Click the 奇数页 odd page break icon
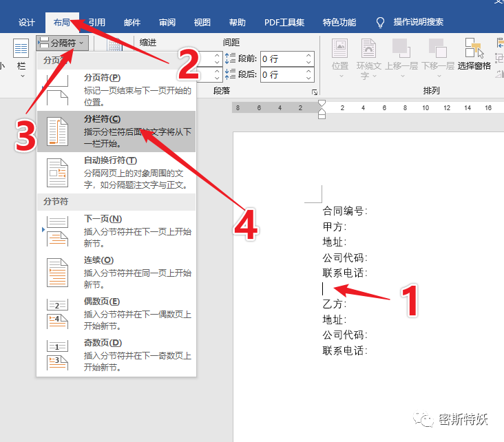The height and width of the screenshot is (442, 504). [57, 354]
